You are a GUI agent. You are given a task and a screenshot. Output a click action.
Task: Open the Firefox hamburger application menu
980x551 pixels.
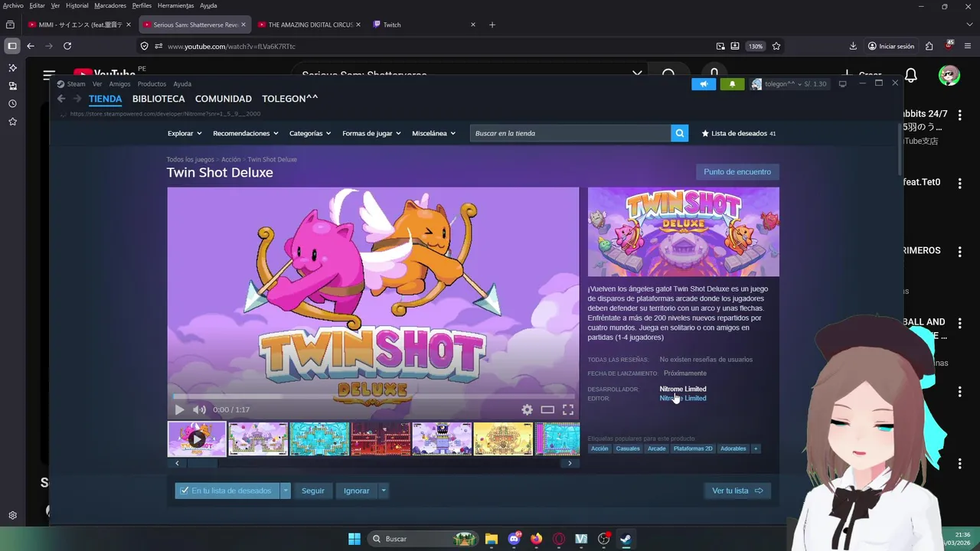(x=969, y=46)
